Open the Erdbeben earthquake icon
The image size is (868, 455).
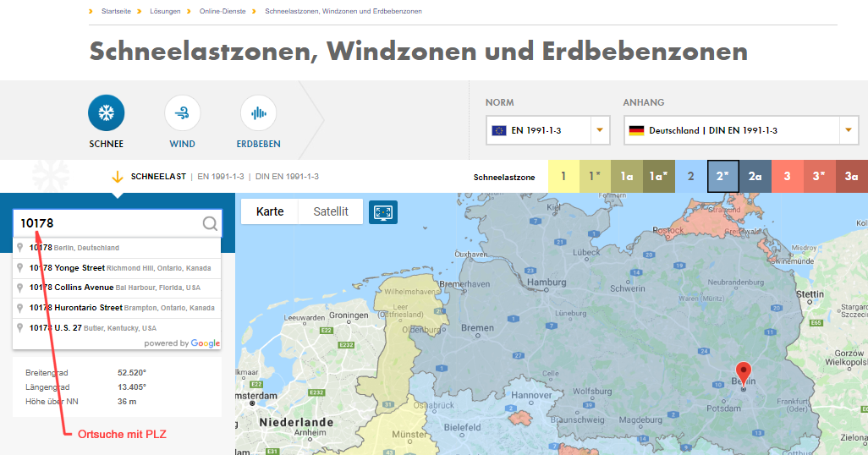pyautogui.click(x=259, y=113)
